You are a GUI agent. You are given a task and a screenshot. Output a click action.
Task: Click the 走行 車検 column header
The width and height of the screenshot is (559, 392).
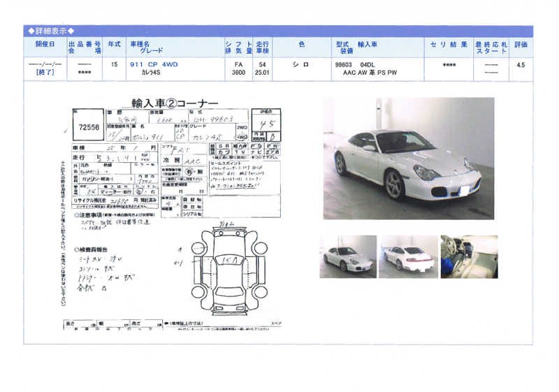[x=263, y=48]
